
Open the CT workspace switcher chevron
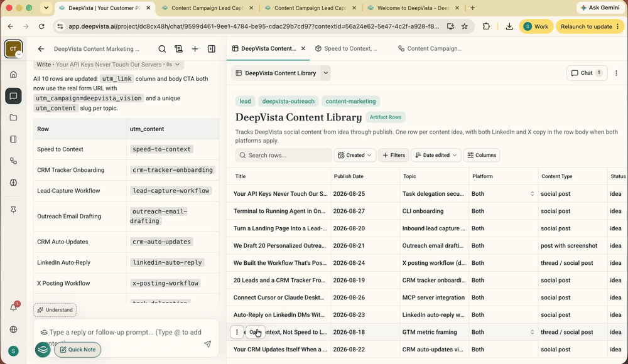[19, 55]
